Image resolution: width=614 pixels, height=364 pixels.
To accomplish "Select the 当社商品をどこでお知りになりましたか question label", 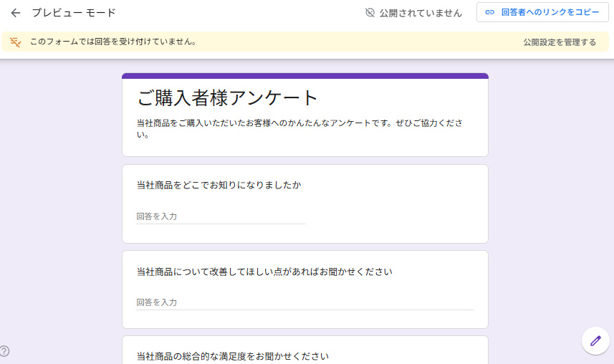I will coord(219,186).
